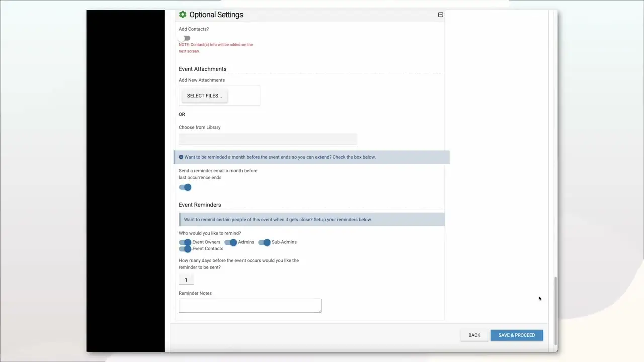The height and width of the screenshot is (362, 644).
Task: Open the Choose from Library dropdown
Action: pos(268,139)
